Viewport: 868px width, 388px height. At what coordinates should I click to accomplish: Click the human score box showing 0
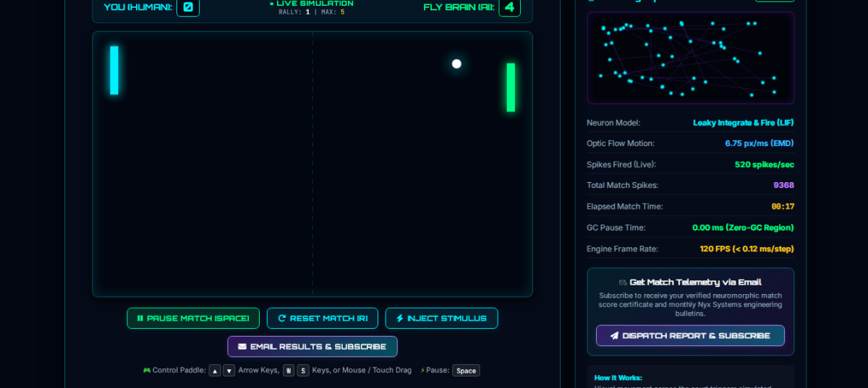(188, 7)
